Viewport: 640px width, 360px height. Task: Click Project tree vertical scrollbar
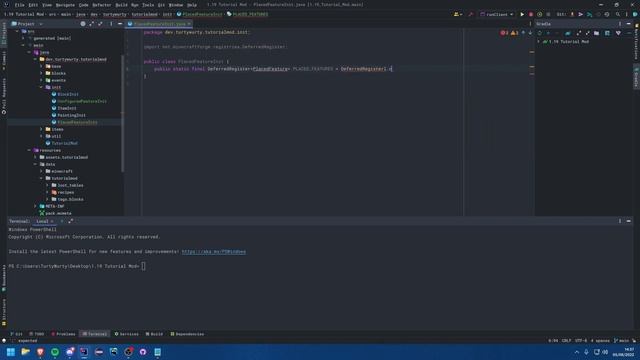pyautogui.click(x=122, y=112)
